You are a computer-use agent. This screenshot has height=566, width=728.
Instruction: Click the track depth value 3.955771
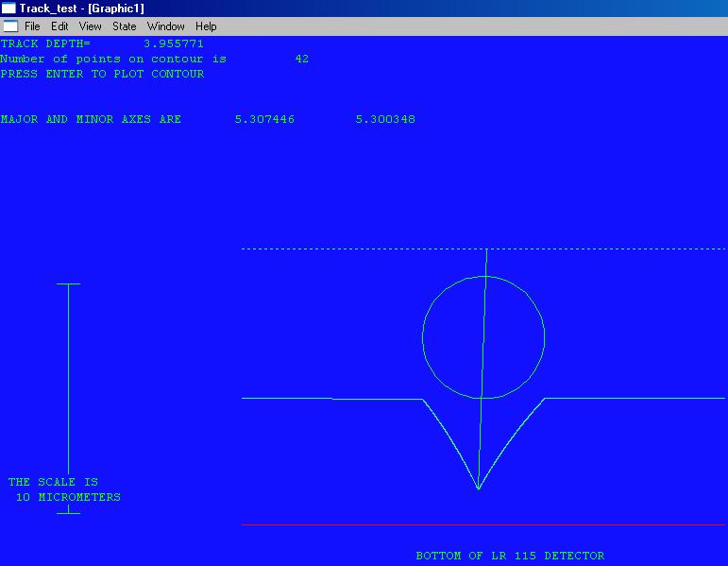174,43
